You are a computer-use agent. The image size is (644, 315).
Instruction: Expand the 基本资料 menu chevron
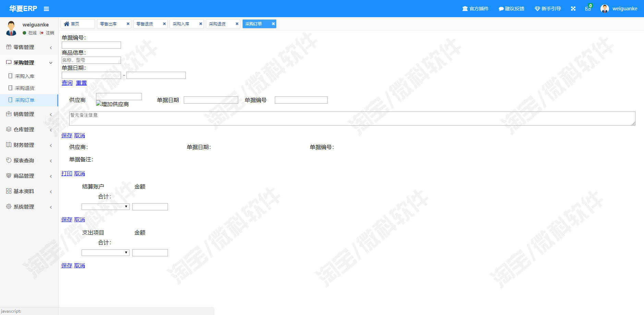click(x=51, y=191)
